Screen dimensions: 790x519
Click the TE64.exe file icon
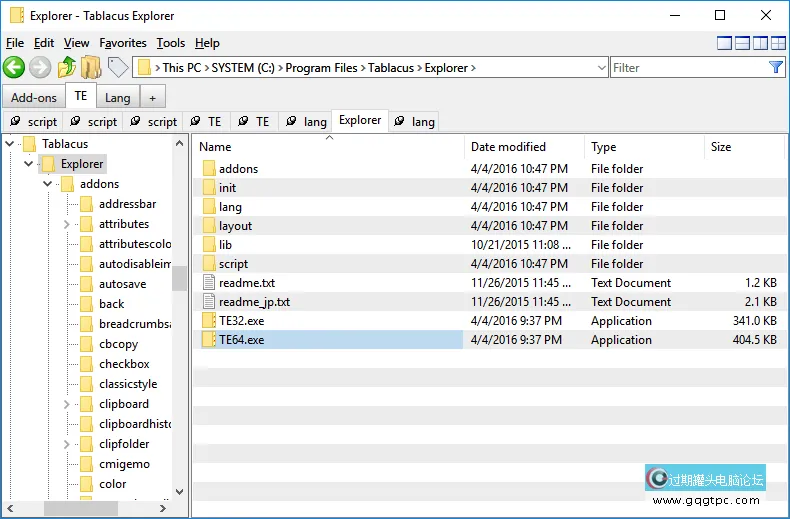[208, 340]
